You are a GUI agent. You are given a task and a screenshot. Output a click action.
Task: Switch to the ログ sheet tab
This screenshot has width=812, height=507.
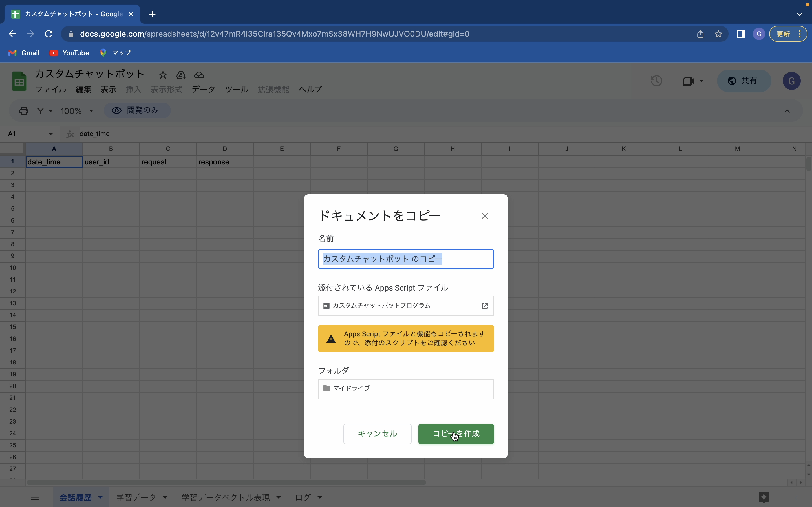(x=303, y=497)
